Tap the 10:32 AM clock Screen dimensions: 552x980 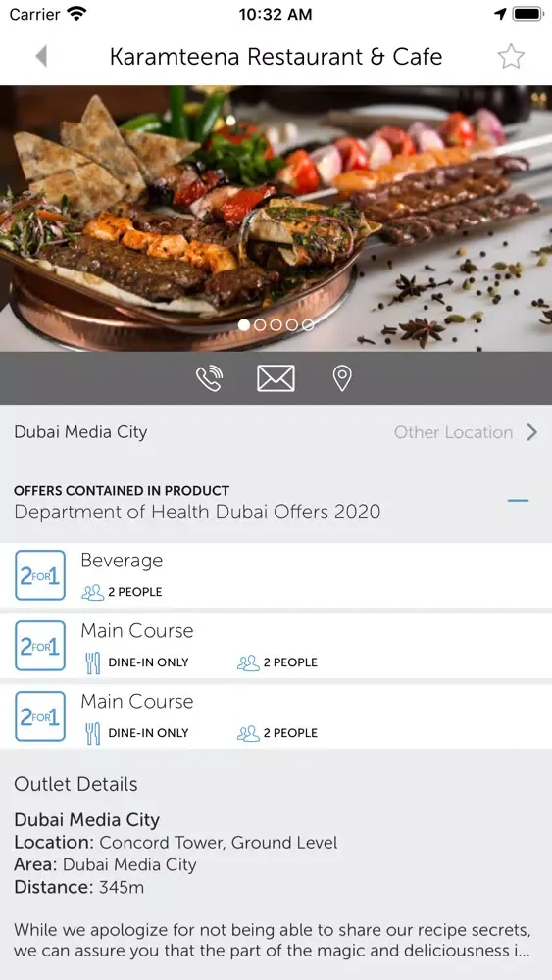pyautogui.click(x=276, y=14)
